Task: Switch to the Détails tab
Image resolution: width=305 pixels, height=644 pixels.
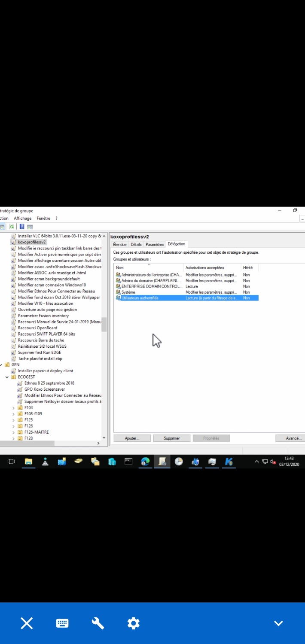Action: pyautogui.click(x=136, y=244)
